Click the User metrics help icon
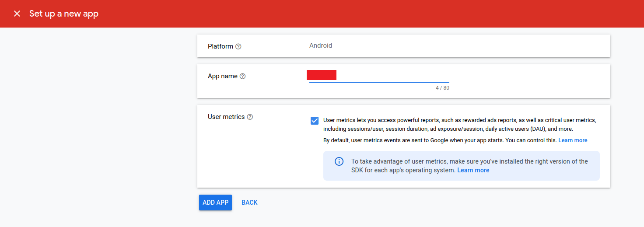The image size is (644, 227). click(x=250, y=117)
